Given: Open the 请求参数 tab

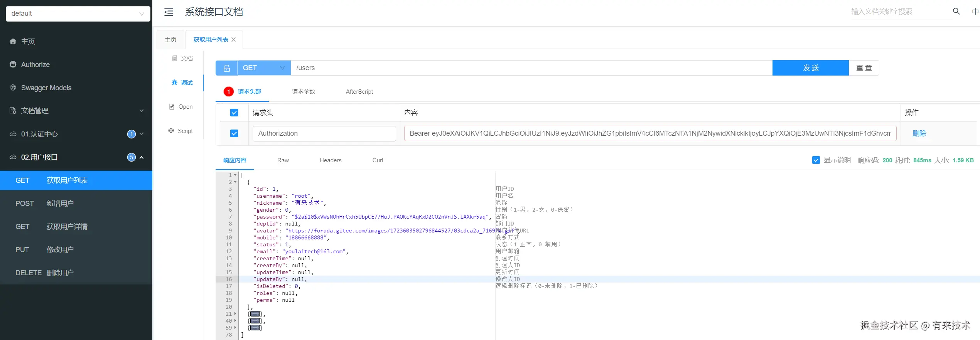Looking at the screenshot, I should (x=304, y=92).
